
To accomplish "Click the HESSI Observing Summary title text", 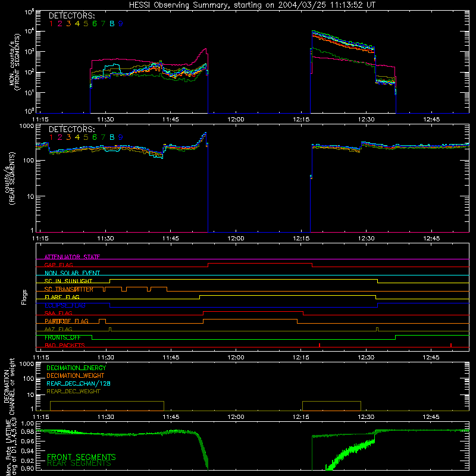I will click(x=252, y=5).
